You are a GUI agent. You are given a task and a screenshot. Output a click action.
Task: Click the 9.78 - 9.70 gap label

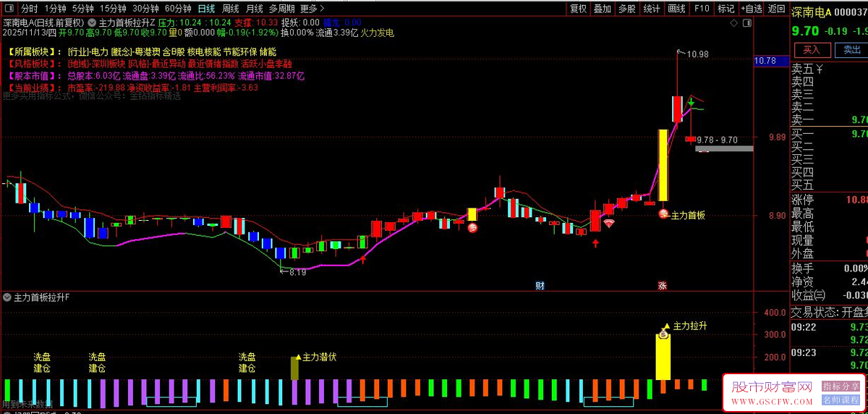717,140
